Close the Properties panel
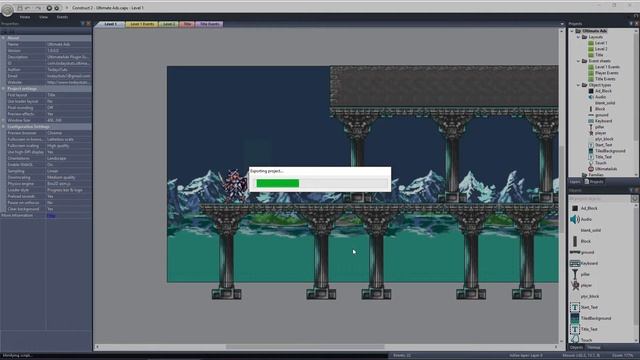This screenshot has width=640, height=360. click(89, 24)
